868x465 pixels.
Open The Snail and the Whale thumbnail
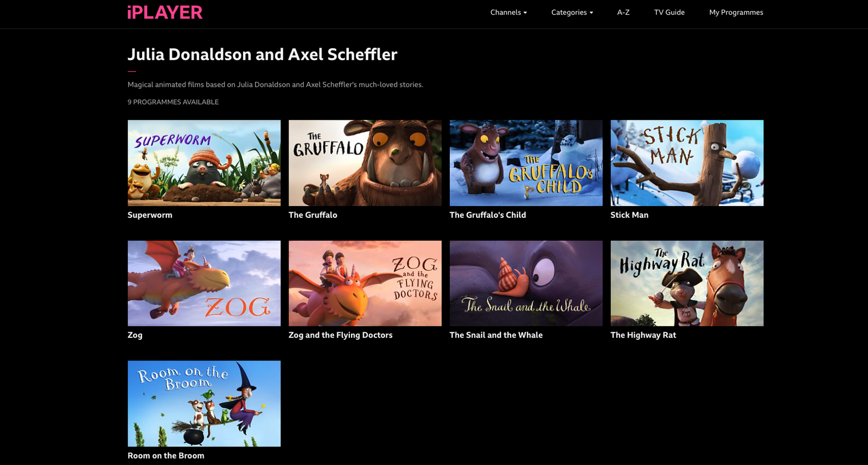click(526, 283)
